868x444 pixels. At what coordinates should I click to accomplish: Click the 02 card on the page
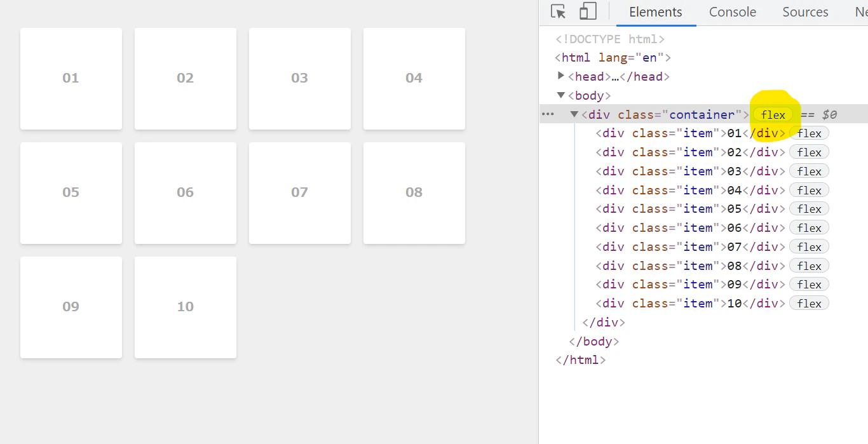coord(186,79)
